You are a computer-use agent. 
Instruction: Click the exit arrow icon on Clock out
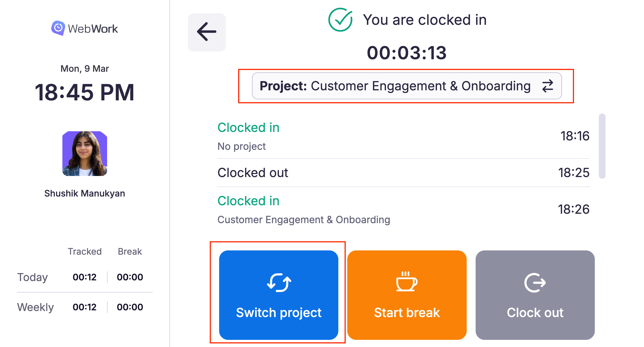pos(535,283)
